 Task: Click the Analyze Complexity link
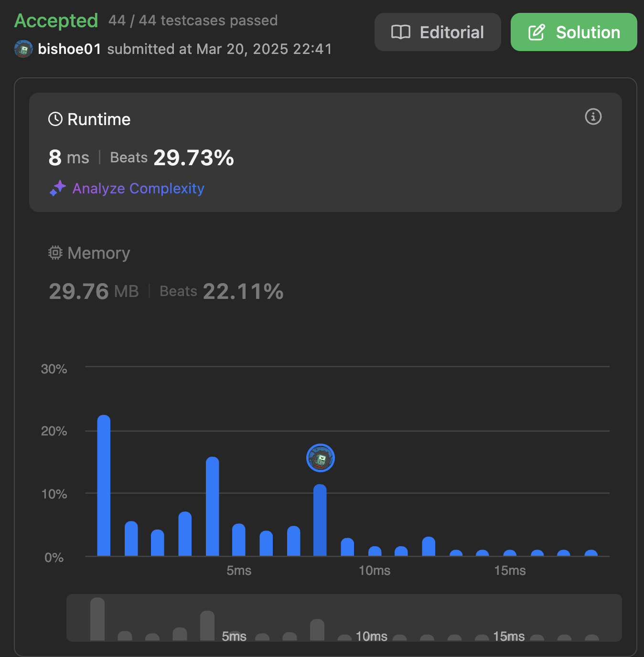point(138,188)
